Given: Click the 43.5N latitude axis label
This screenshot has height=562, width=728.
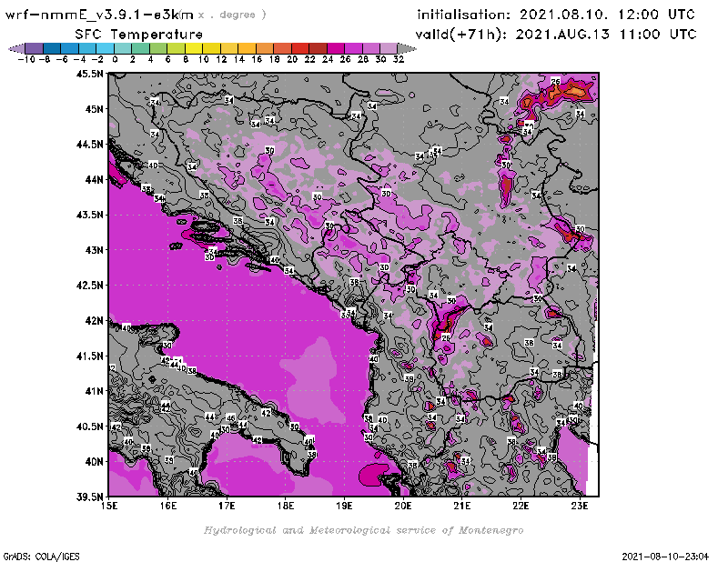Looking at the screenshot, I should pyautogui.click(x=90, y=215).
